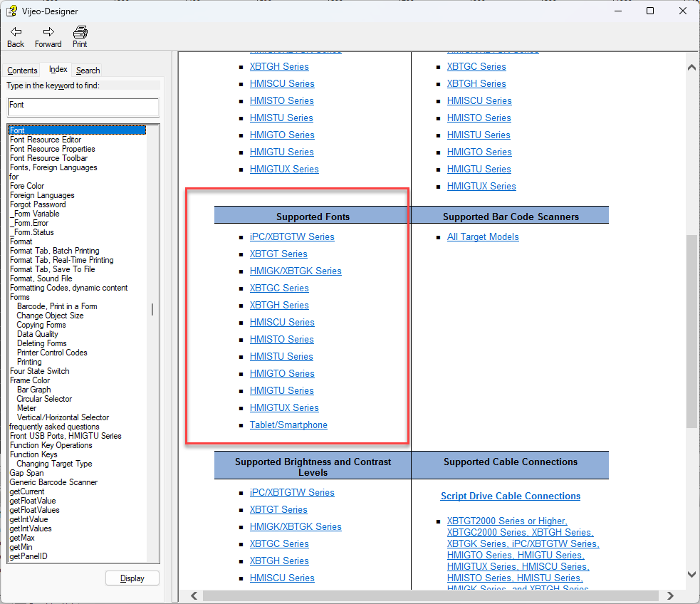
Task: Open All Target Models bar code scanner link
Action: pyautogui.click(x=483, y=237)
